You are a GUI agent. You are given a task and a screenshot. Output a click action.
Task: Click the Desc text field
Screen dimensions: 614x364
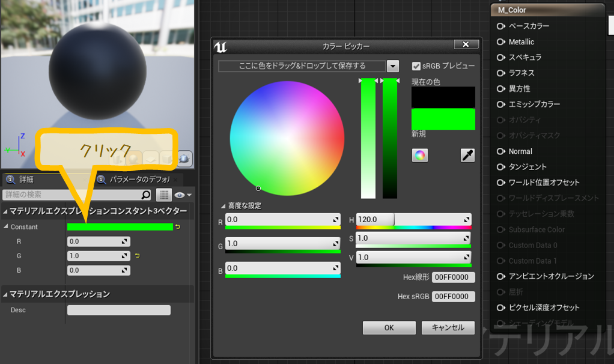(119, 310)
